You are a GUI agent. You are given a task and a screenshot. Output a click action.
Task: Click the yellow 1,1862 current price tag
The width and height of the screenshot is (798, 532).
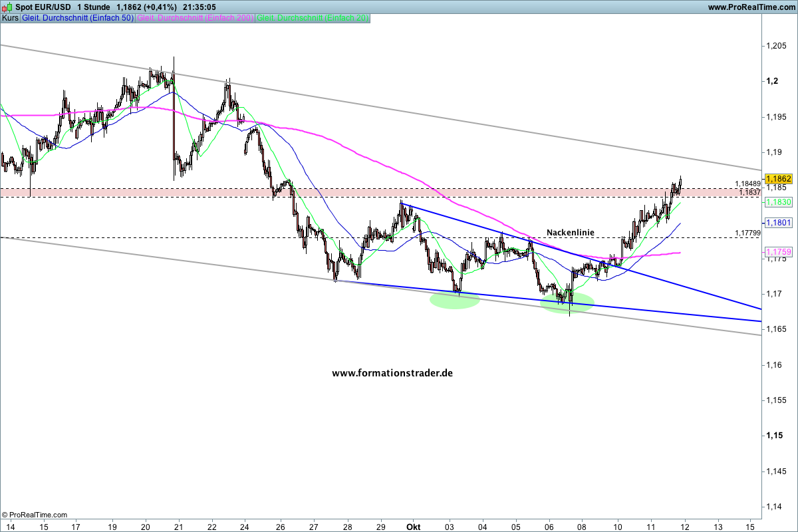point(777,179)
